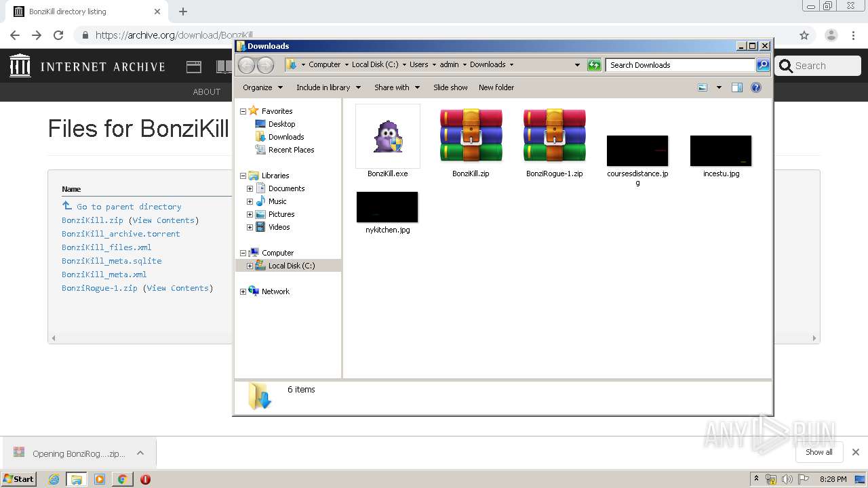Click Slide show in toolbar
868x488 pixels.
450,87
